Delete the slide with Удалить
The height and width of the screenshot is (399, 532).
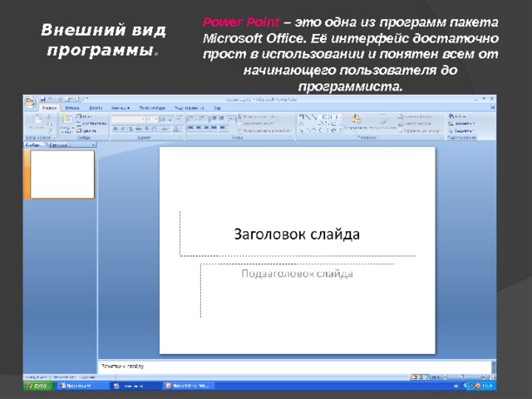click(x=86, y=131)
